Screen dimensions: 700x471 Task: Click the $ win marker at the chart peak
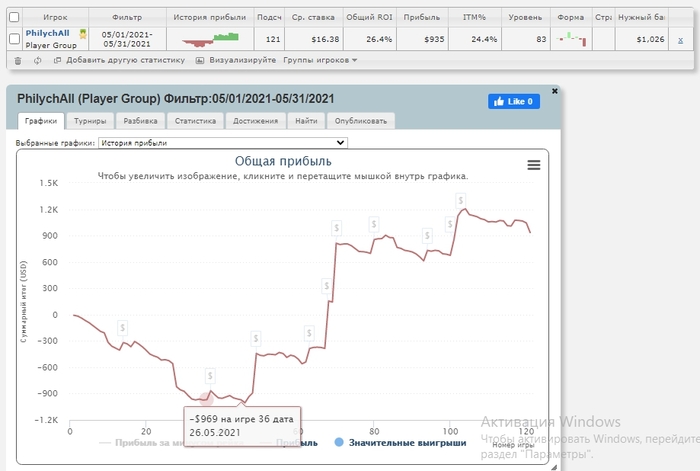click(460, 200)
